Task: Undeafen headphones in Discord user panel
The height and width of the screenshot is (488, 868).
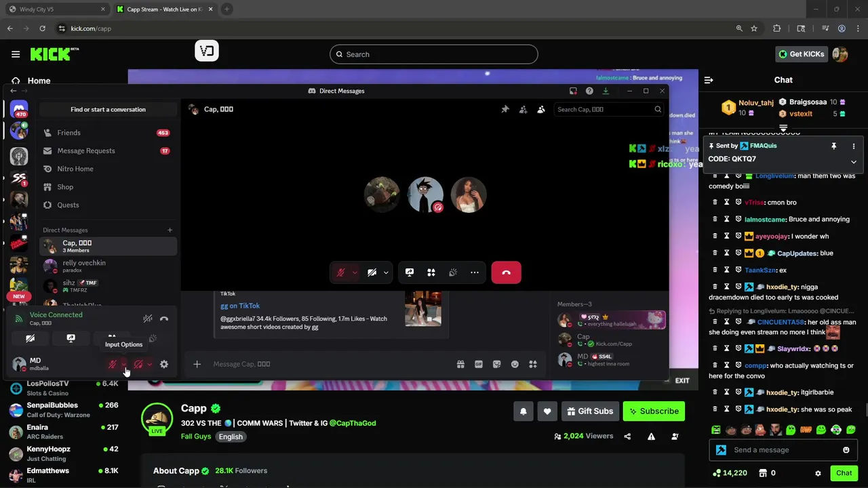Action: (x=138, y=365)
